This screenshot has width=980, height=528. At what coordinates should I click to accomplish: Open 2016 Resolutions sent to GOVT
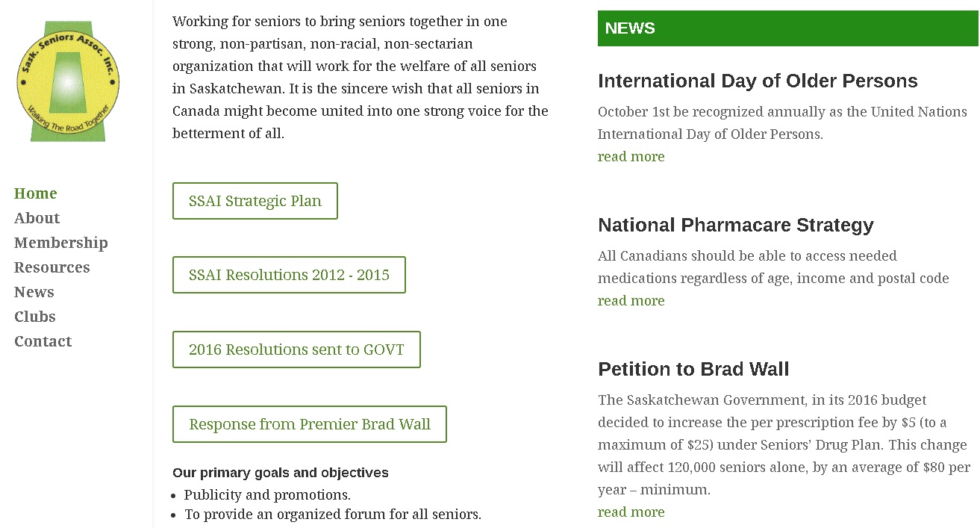point(296,350)
